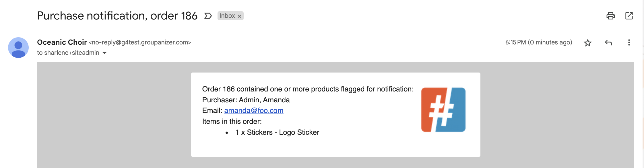Open the amanda@foo.com email link
The width and height of the screenshot is (644, 168).
254,110
